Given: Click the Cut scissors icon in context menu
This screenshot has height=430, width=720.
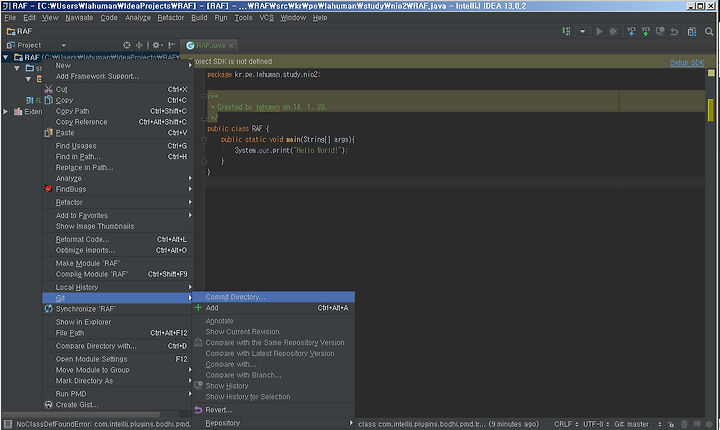Looking at the screenshot, I should tap(49, 89).
